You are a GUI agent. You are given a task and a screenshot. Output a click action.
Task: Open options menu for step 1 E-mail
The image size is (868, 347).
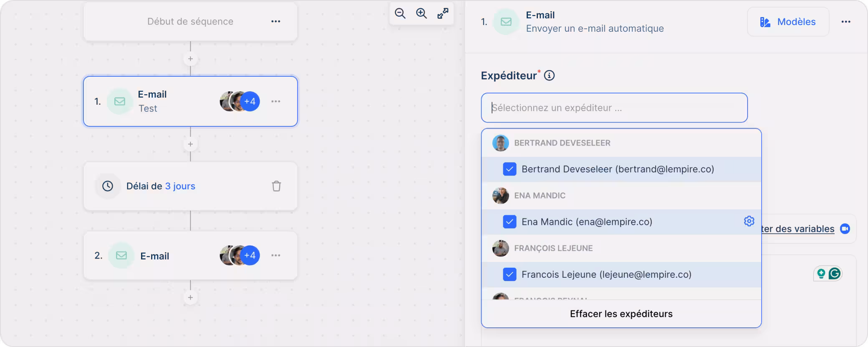point(276,101)
